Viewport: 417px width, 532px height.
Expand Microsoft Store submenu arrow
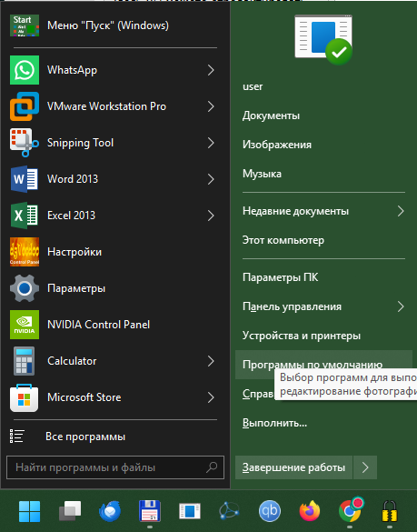tap(211, 397)
